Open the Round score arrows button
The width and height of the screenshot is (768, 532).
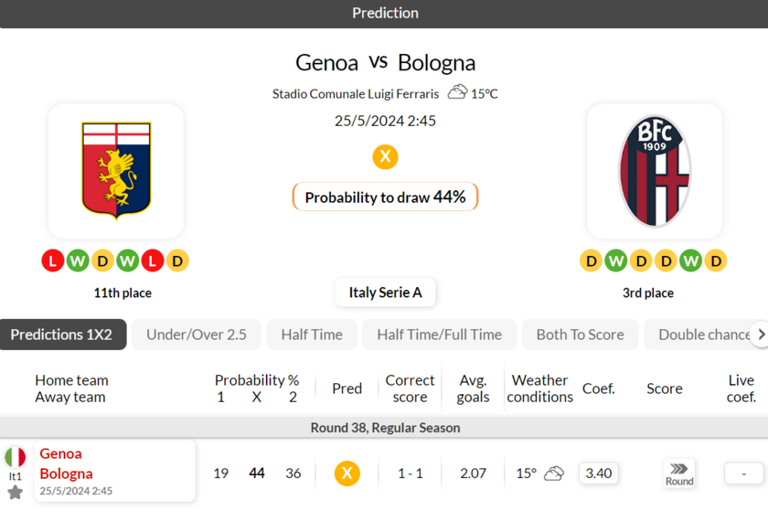pos(678,473)
